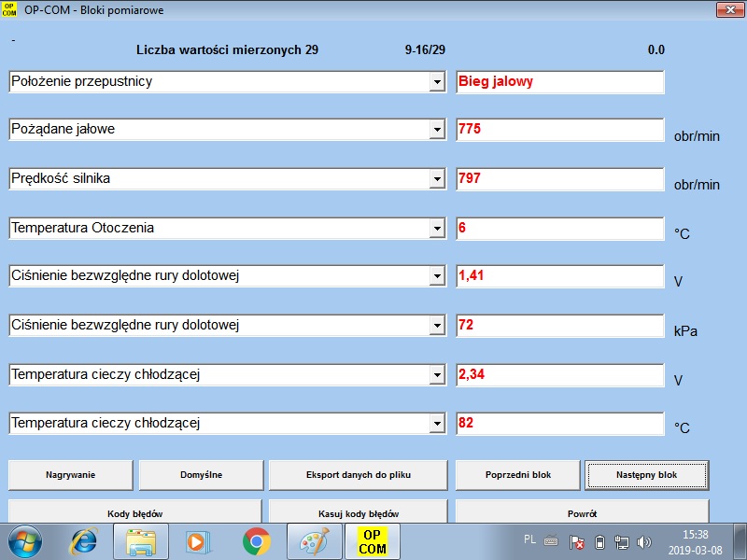This screenshot has width=747, height=560.
Task: Click the PL language indicator in tray
Action: click(529, 539)
